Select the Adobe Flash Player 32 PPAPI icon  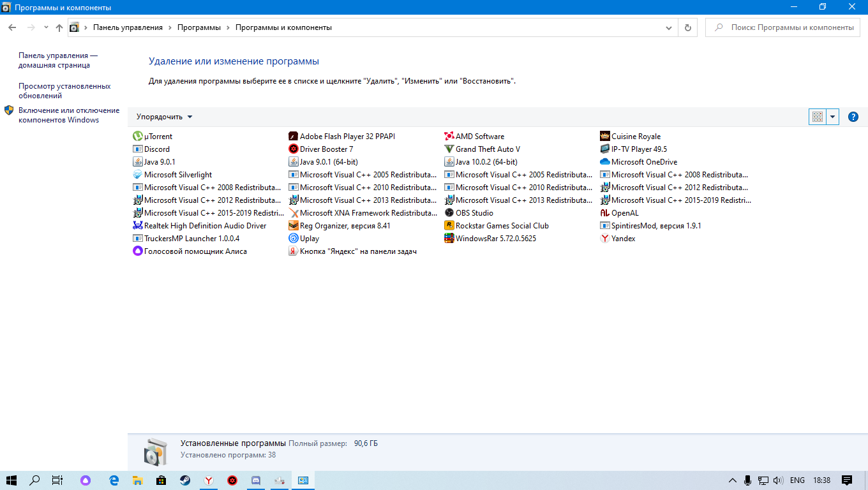click(294, 136)
